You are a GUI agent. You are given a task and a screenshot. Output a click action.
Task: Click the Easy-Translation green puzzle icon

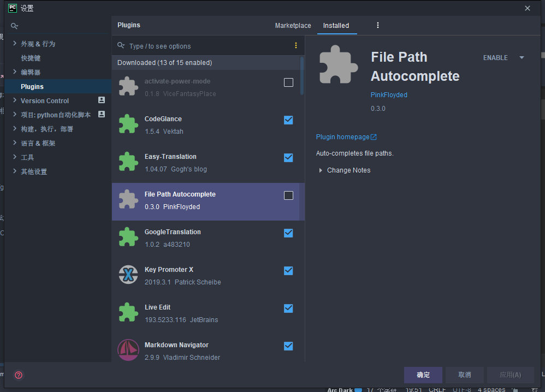[x=128, y=162]
